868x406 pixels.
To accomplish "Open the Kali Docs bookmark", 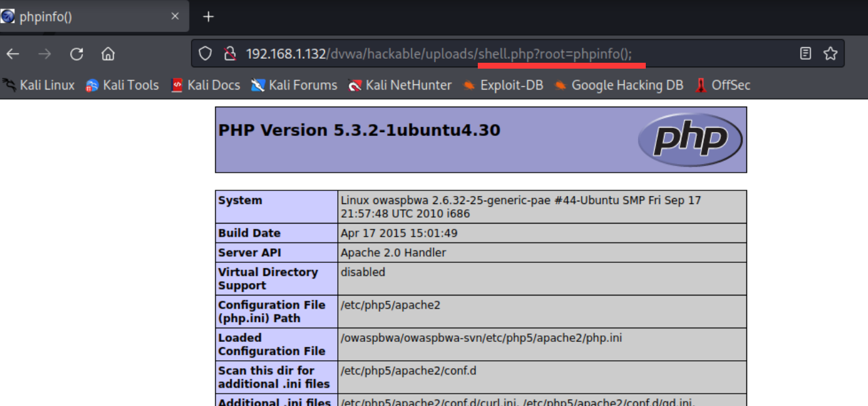I will 205,85.
